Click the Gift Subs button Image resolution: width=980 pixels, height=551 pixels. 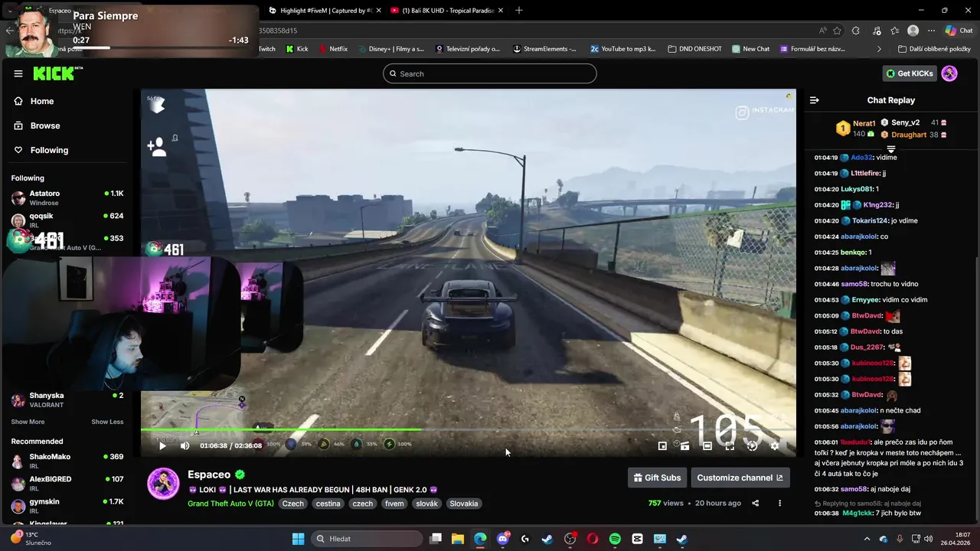click(657, 478)
